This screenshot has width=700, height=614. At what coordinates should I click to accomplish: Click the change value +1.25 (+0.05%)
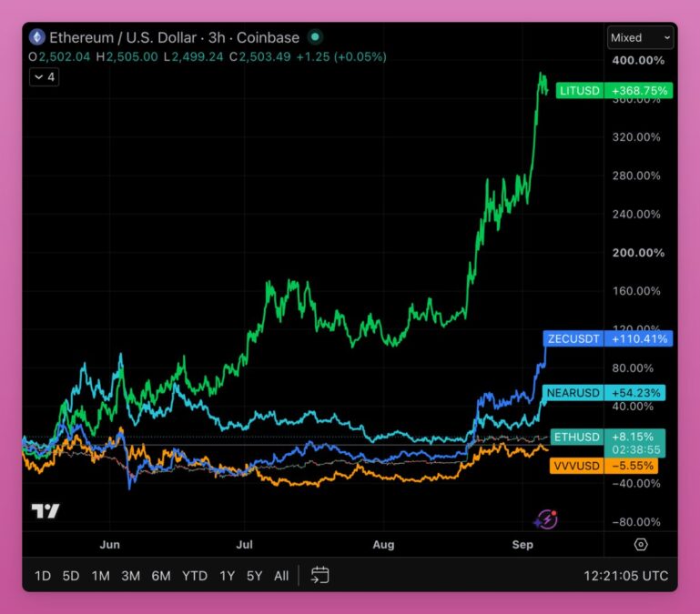pyautogui.click(x=341, y=56)
